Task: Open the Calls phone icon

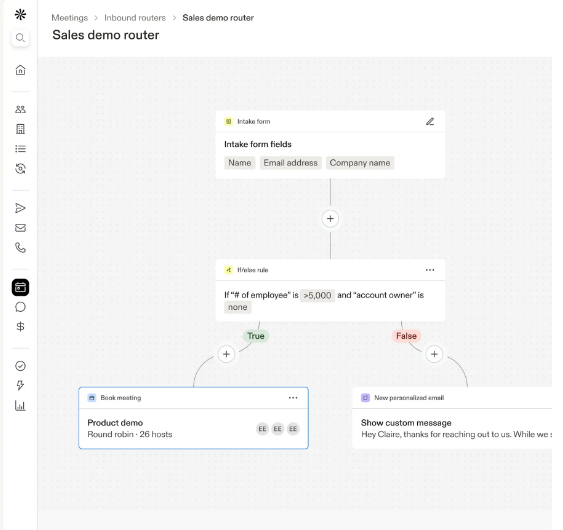Action: (20, 248)
